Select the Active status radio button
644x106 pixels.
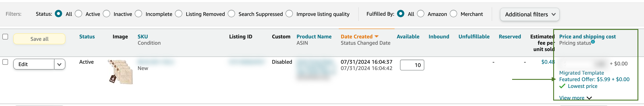coord(79,14)
